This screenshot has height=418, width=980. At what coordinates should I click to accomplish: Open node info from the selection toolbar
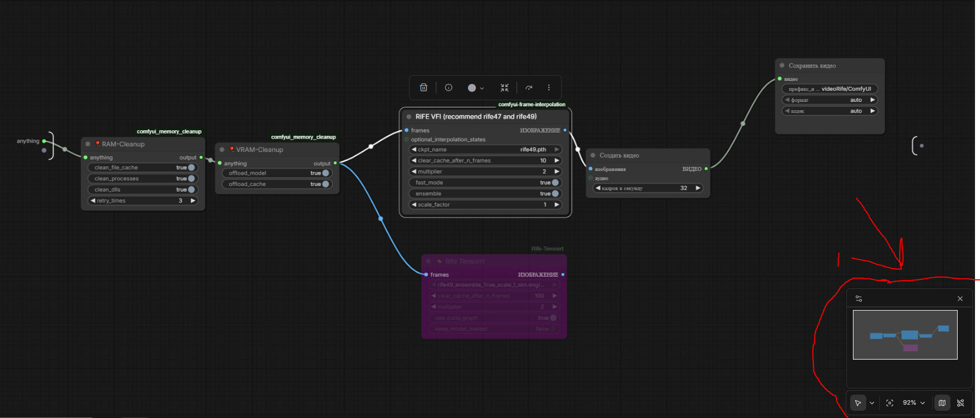coord(448,87)
